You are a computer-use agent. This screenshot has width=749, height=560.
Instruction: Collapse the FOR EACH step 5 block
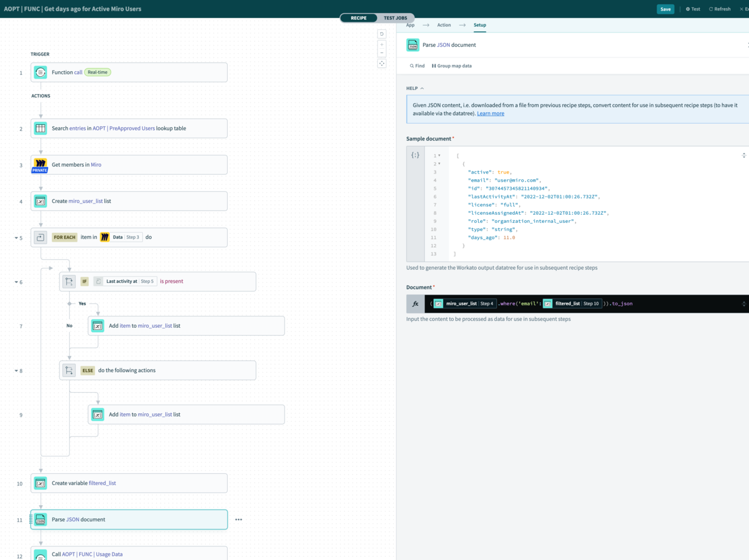point(16,238)
